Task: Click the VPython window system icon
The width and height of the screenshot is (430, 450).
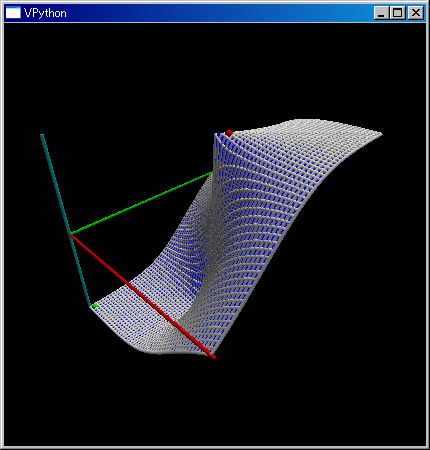Action: click(x=13, y=13)
